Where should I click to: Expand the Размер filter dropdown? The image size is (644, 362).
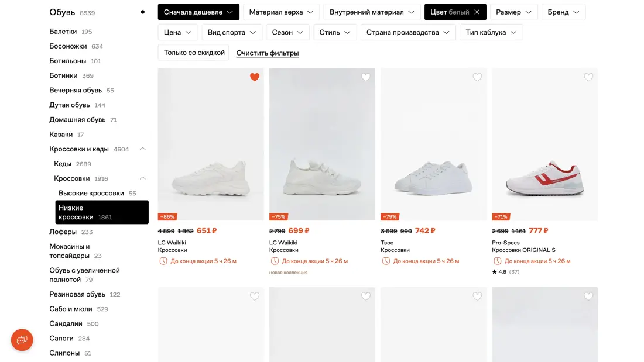click(x=513, y=12)
